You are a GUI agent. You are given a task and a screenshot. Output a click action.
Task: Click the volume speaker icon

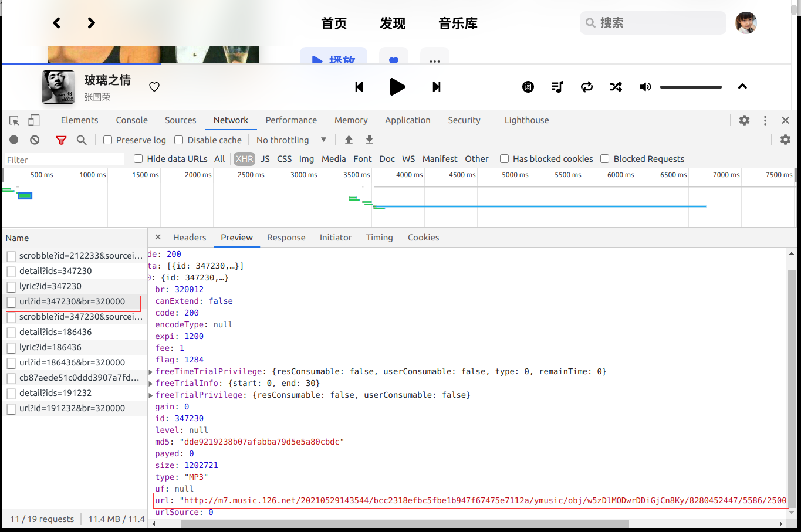click(645, 87)
